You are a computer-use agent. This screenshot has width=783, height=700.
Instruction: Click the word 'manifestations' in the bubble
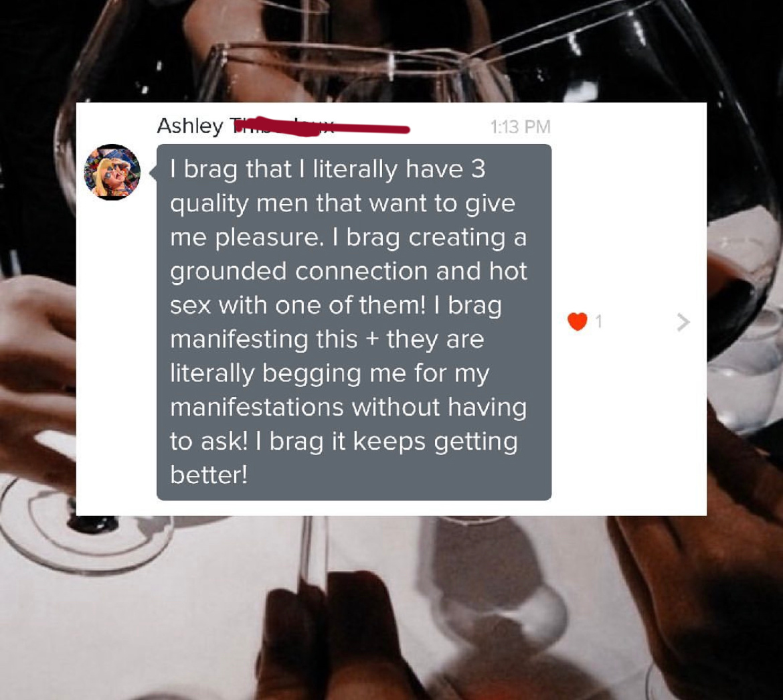[x=257, y=407]
